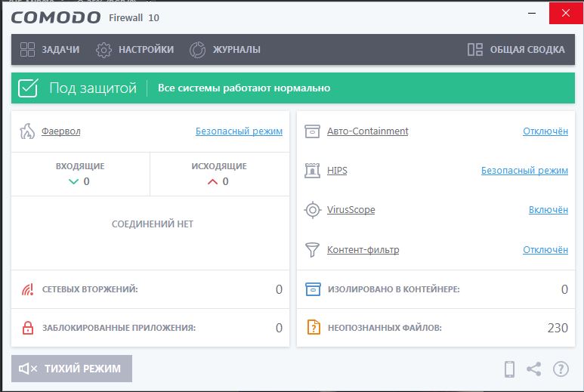Open the 'Задачи' menu
Viewport: 584px width, 392px height.
[x=50, y=50]
